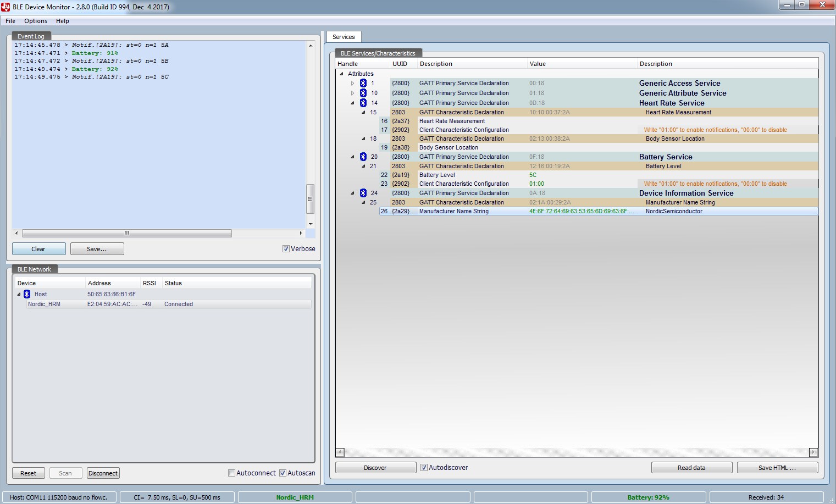Click the Host COM11 status bar entry
Image resolution: width=836 pixels, height=504 pixels.
(59, 497)
